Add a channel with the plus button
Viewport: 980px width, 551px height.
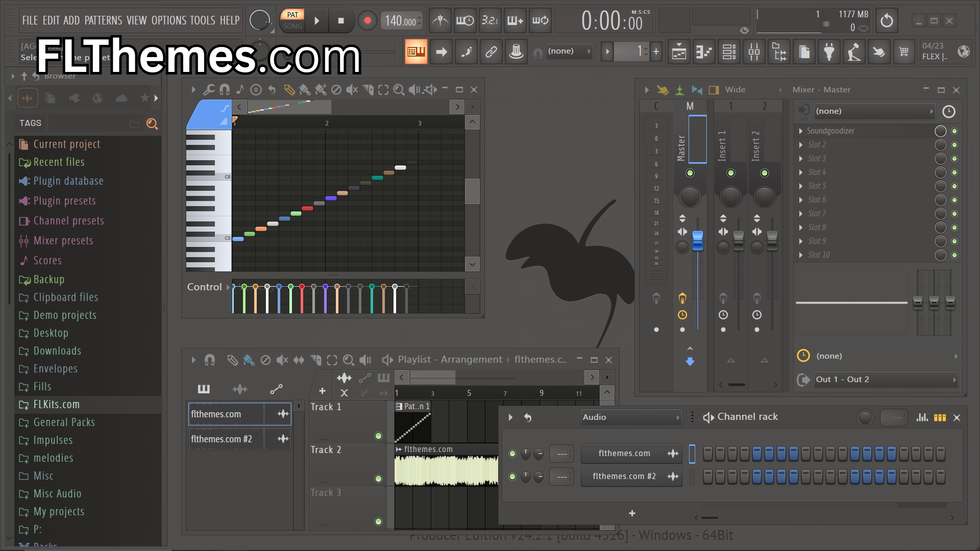[632, 513]
